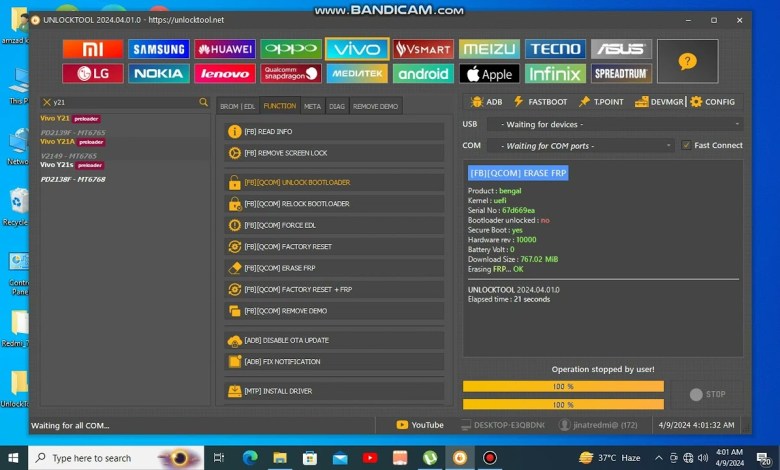This screenshot has height=470, width=780.
Task: Click the search magnifier icon
Action: (x=203, y=102)
